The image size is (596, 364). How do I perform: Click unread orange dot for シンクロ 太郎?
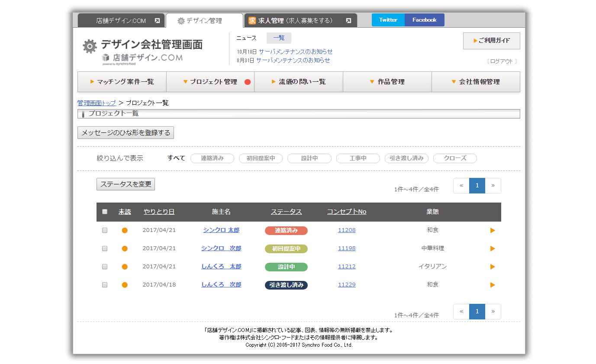[x=125, y=230]
